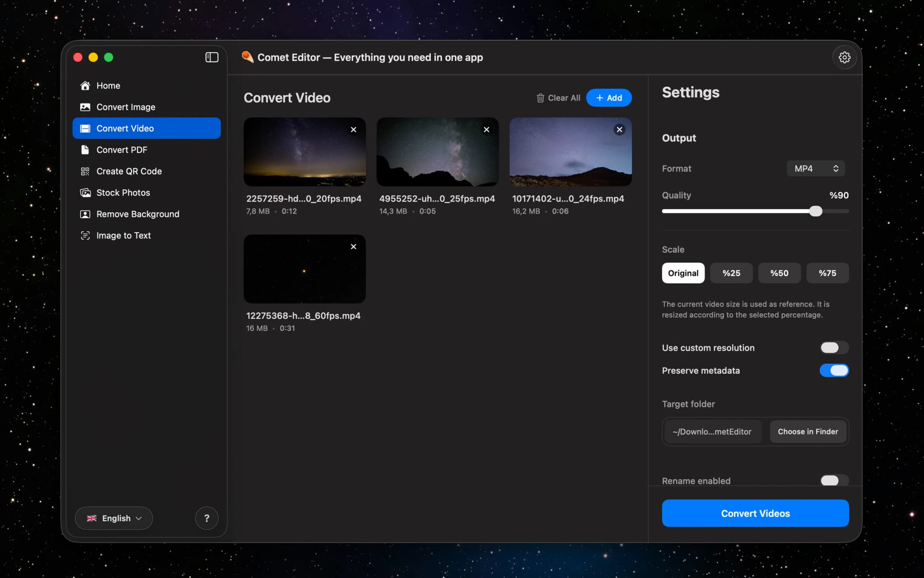This screenshot has width=924, height=578.
Task: Open Convert Image section
Action: pos(125,107)
